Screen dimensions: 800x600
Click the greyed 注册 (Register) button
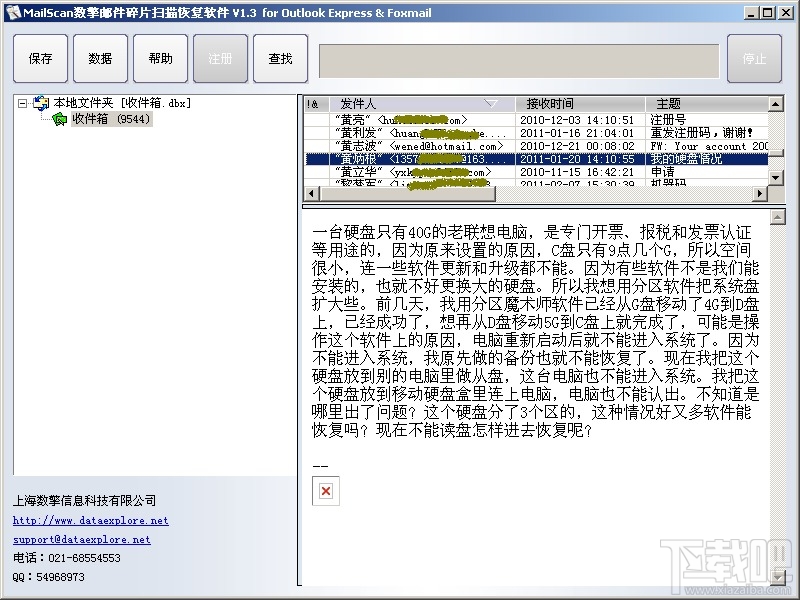[220, 59]
